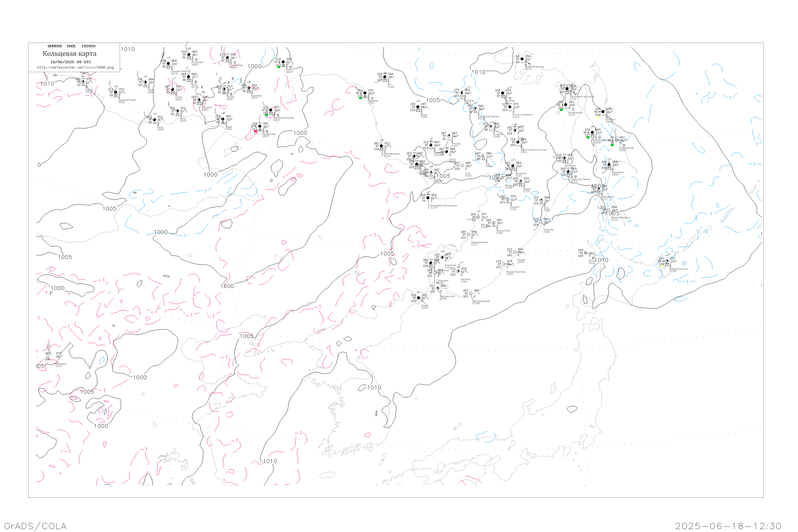
Task: Click the Владивосток station circle marker
Action: tap(437, 288)
